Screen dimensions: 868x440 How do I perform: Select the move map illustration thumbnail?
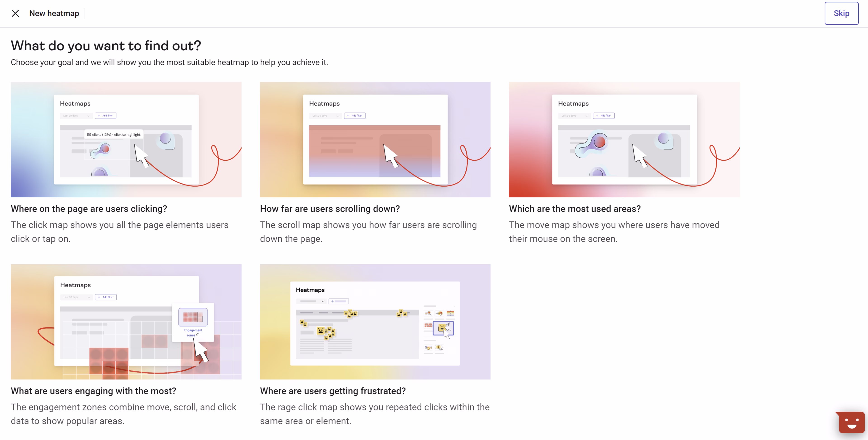(624, 139)
